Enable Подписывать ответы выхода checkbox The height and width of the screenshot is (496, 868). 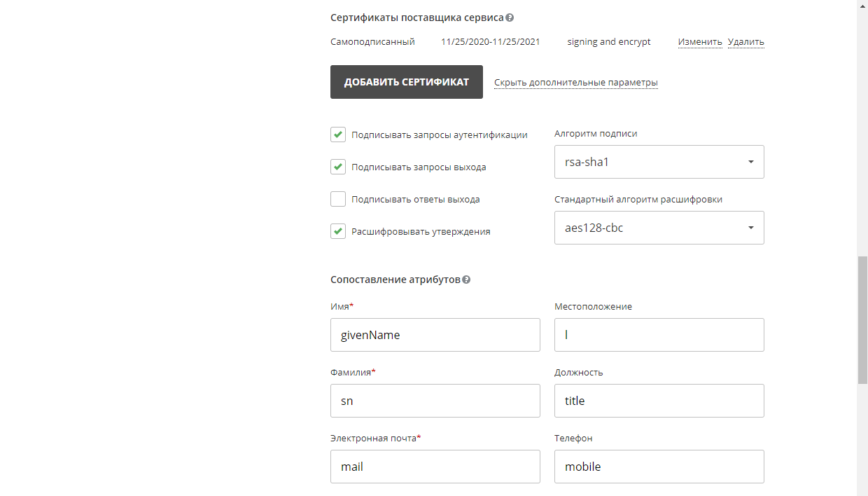pyautogui.click(x=338, y=199)
